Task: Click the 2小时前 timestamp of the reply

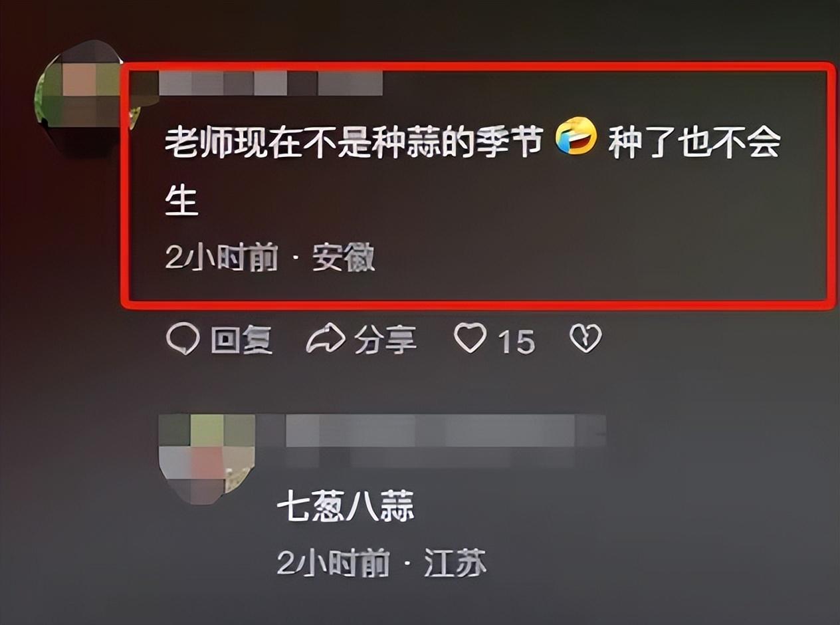Action: pyautogui.click(x=333, y=564)
